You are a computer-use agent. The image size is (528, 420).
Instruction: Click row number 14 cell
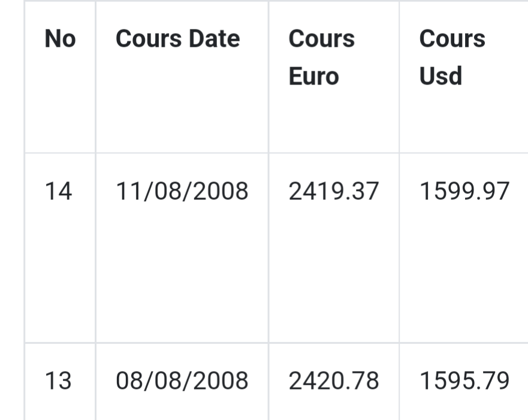(58, 192)
